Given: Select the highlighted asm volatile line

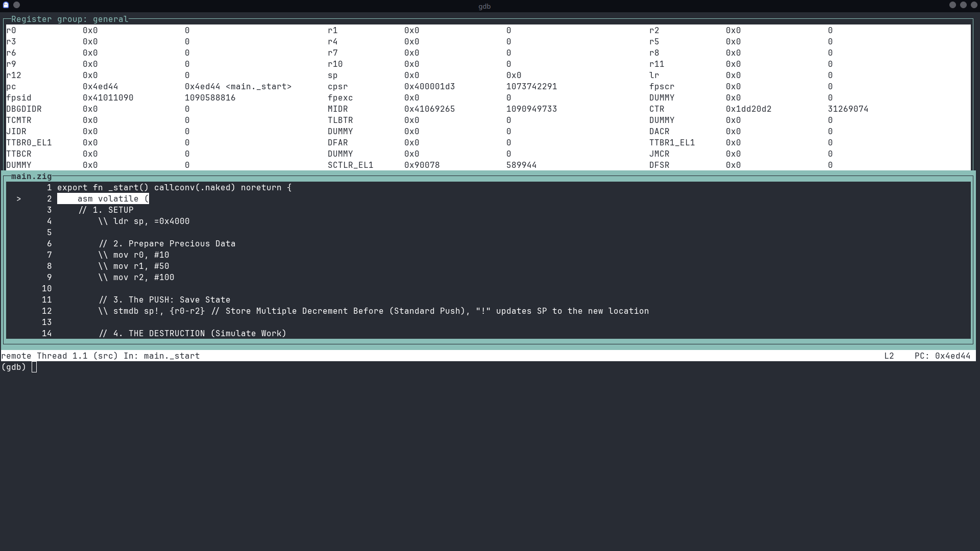Looking at the screenshot, I should point(104,198).
